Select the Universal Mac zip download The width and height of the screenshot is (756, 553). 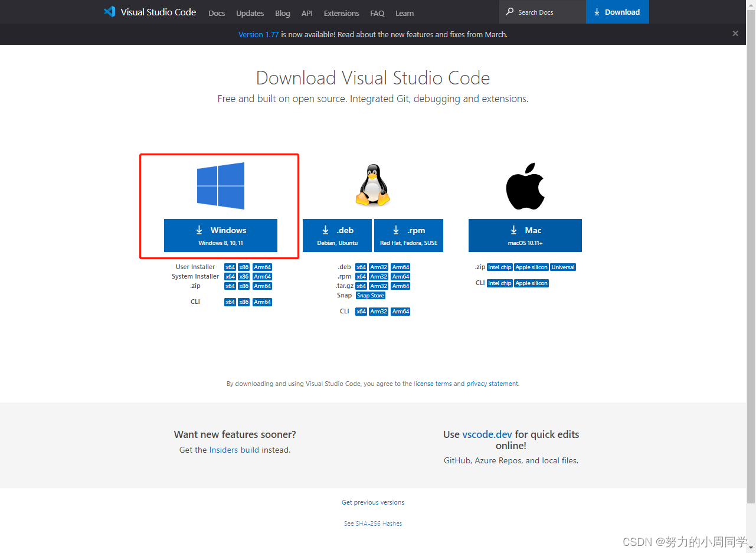pyautogui.click(x=562, y=267)
